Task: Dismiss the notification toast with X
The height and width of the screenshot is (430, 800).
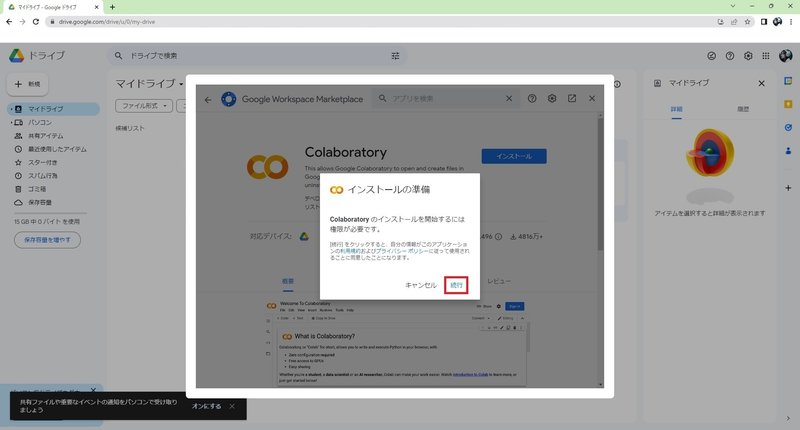Action: tap(232, 406)
